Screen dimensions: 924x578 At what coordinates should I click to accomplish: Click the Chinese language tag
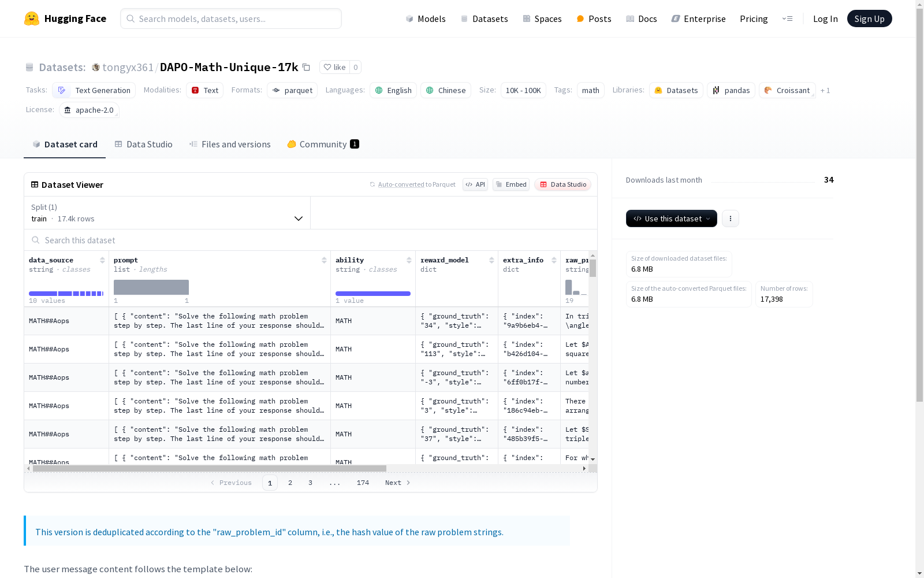click(446, 90)
